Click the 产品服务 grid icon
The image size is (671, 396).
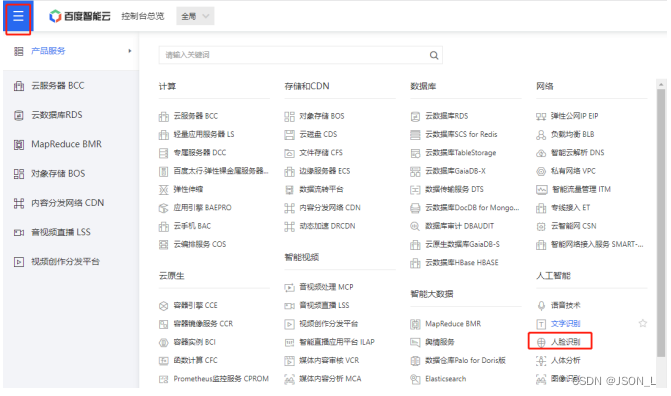click(19, 51)
